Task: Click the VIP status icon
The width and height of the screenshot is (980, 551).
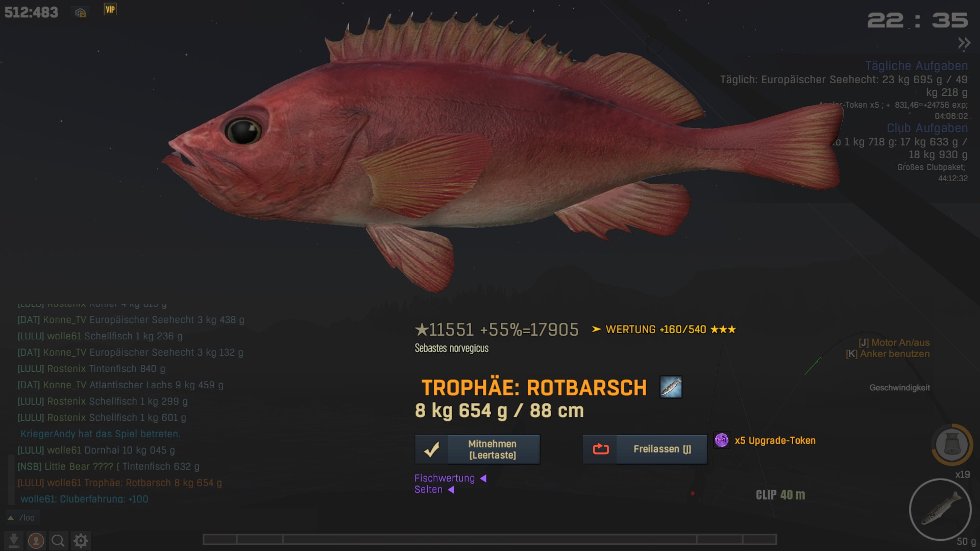Action: (110, 9)
